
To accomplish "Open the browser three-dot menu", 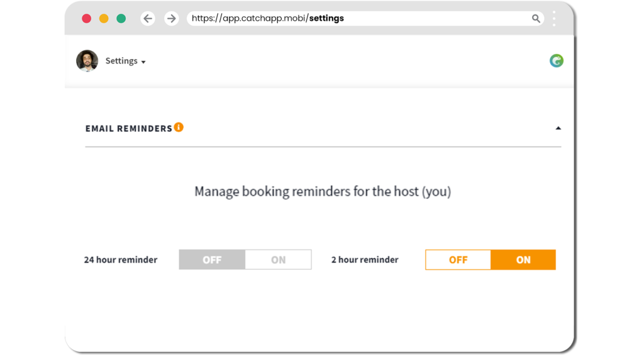I will [x=554, y=18].
